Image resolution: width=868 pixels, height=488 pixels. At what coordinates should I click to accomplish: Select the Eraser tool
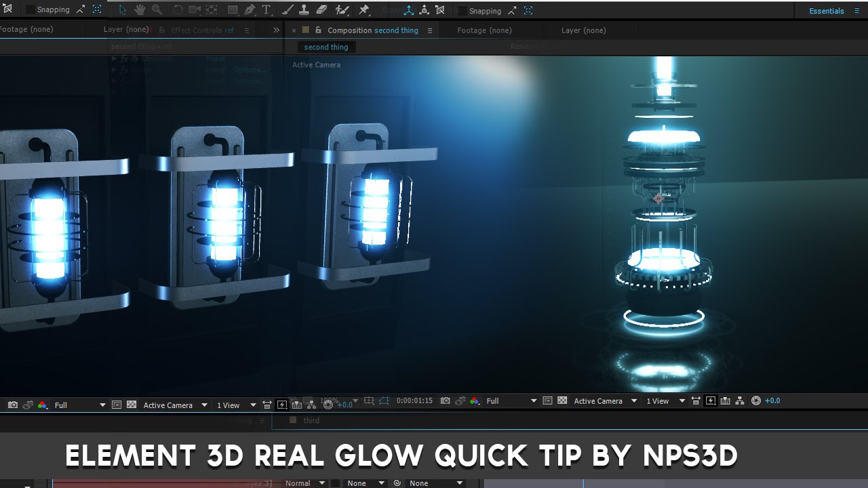point(321,9)
